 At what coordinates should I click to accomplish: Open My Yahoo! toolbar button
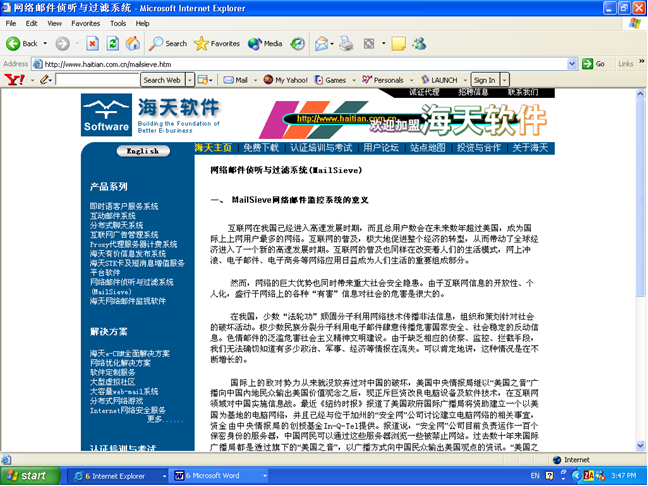click(286, 80)
